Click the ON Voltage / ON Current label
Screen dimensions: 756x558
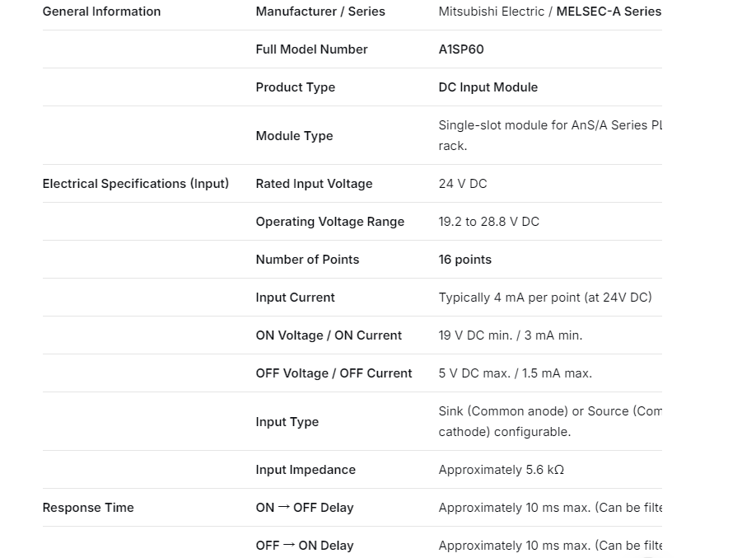coord(329,335)
